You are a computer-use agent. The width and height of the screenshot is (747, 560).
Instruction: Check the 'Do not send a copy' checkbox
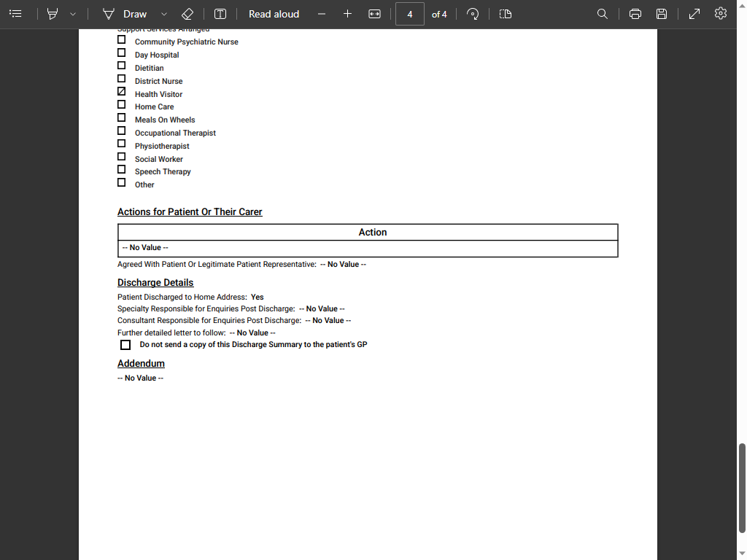[125, 345]
